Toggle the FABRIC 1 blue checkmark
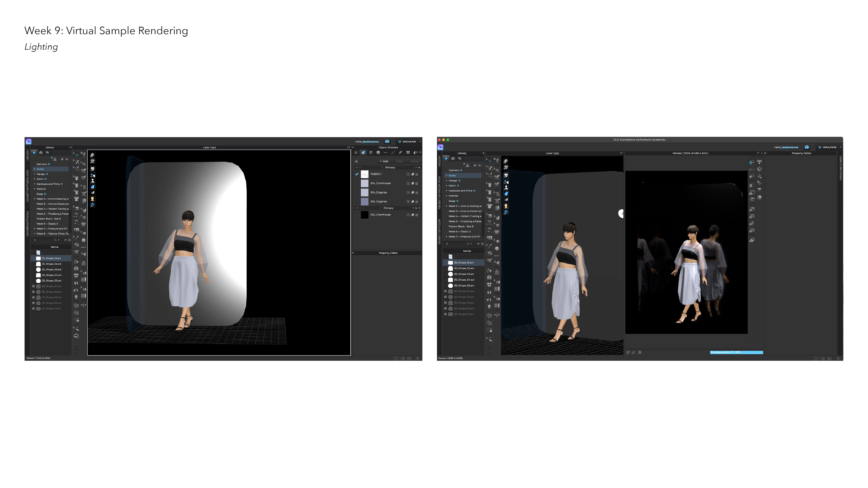The image size is (868, 488). point(357,174)
